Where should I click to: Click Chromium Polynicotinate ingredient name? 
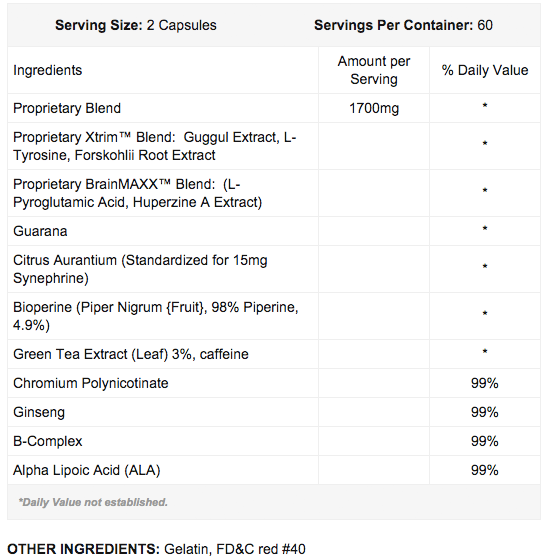tap(91, 383)
